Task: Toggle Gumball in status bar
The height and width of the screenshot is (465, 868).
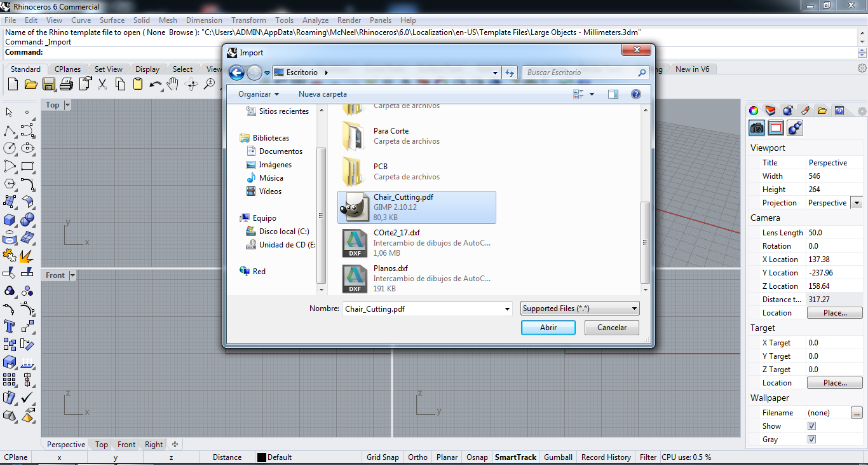Action: 559,457
